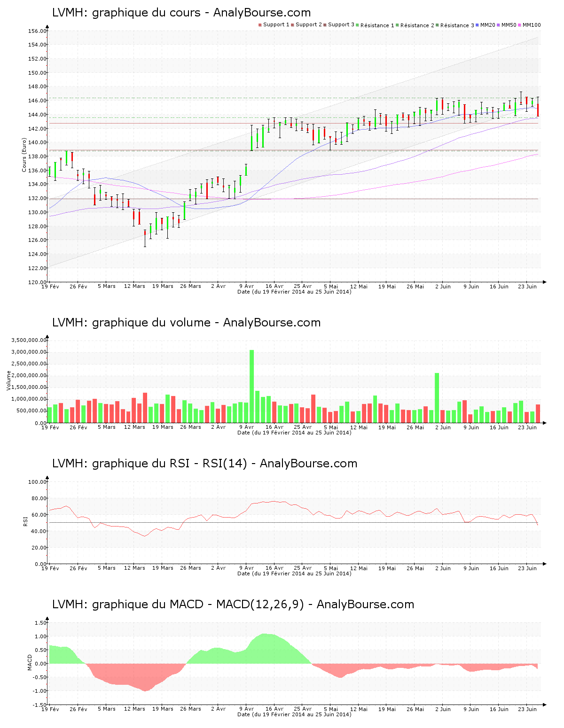Image resolution: width=564 pixels, height=728 pixels.
Task: Click the 1.50 value on MACD axis
Action: (40, 623)
